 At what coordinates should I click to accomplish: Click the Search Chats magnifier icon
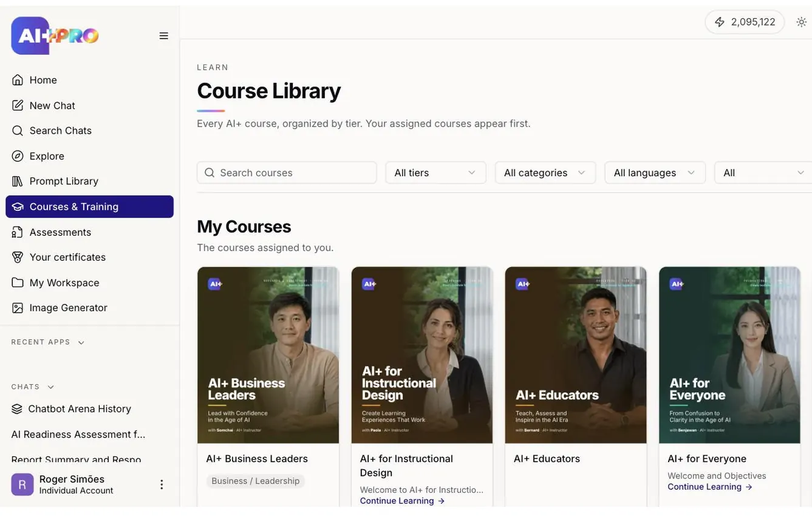click(18, 131)
